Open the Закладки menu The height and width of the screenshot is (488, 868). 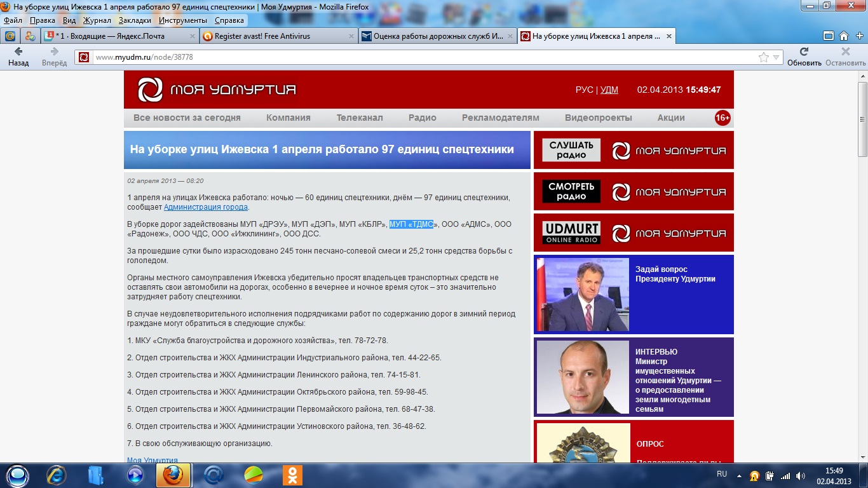[135, 20]
